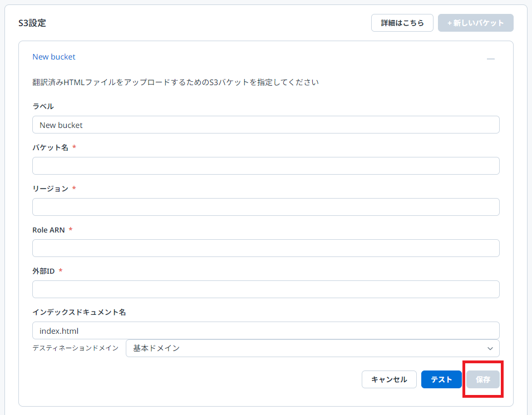The height and width of the screenshot is (415, 532).
Task: Click the Role ARN field label
Action: 48,230
